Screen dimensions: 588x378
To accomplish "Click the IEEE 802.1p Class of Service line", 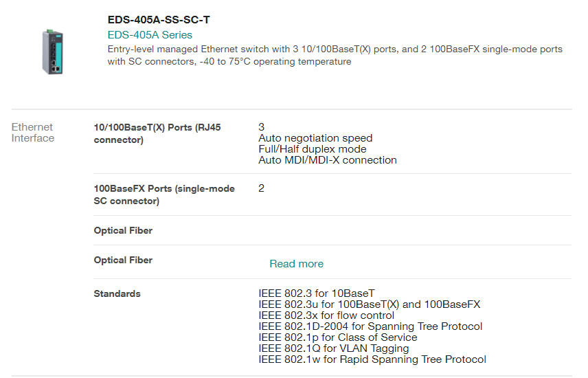I will (x=337, y=337).
